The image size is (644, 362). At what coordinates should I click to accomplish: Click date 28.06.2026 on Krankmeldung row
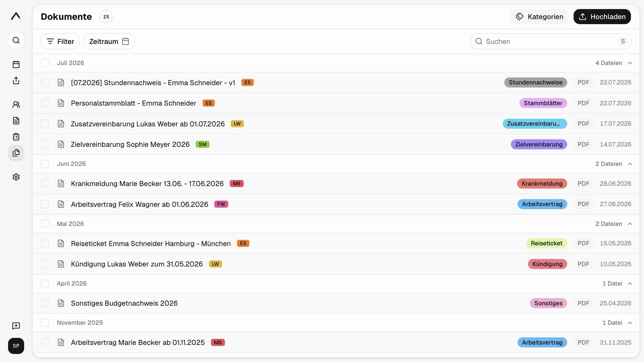(615, 184)
